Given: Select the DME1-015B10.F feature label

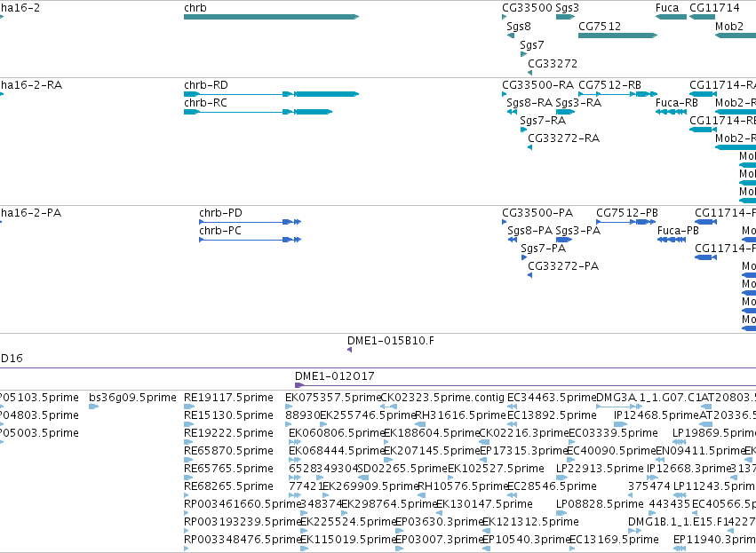Looking at the screenshot, I should click(391, 341).
